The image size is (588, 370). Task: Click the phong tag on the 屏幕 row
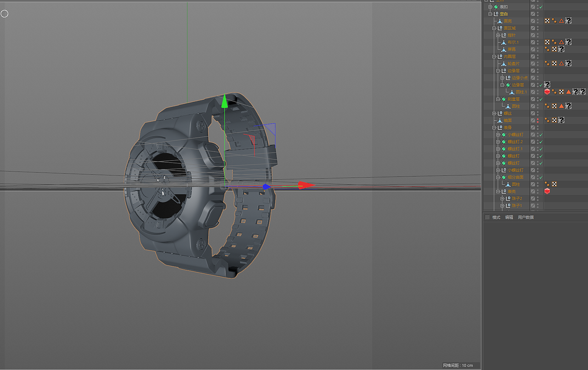(547, 49)
